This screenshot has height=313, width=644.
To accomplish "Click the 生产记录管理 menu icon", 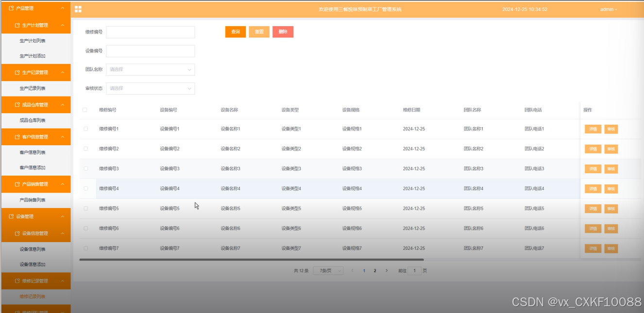I will click(x=17, y=72).
